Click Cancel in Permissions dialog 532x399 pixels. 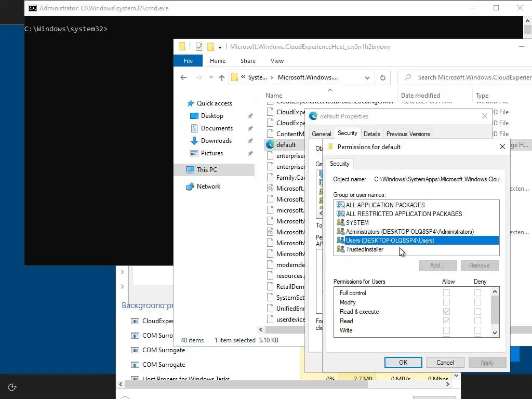point(445,362)
